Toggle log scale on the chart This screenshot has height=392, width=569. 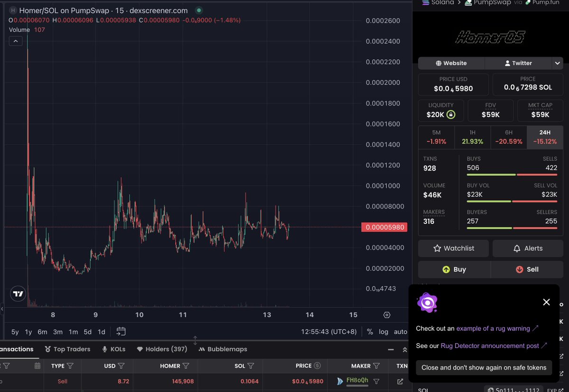[x=383, y=331]
